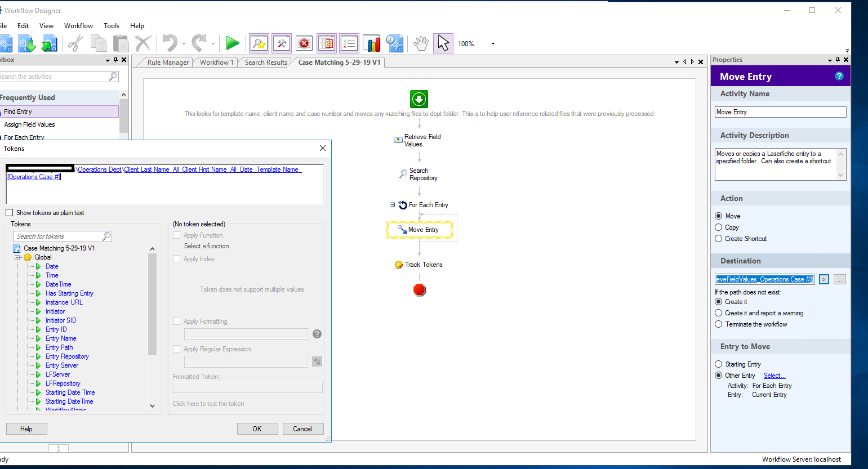Screen dimensions: 868x469
Task: Select the Pan hand tool
Action: click(421, 43)
